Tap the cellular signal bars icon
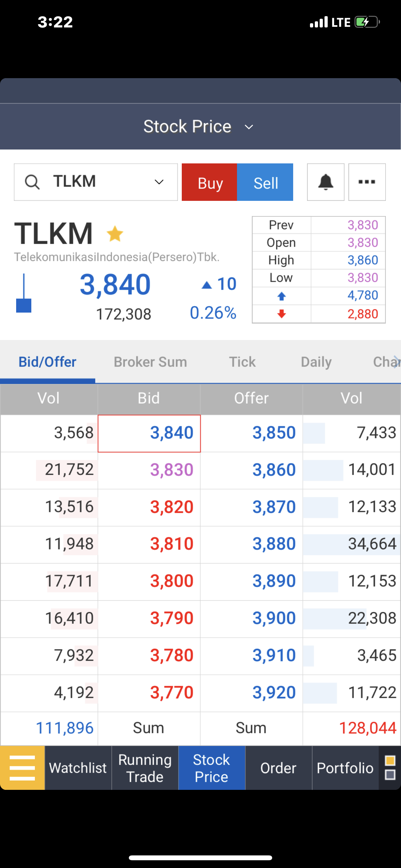This screenshot has height=868, width=401. click(x=319, y=22)
